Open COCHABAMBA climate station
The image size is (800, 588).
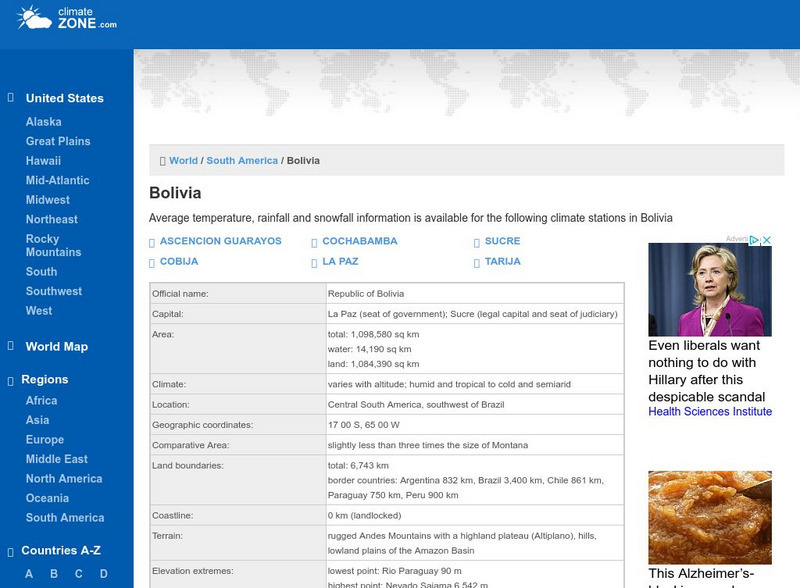[x=360, y=241]
